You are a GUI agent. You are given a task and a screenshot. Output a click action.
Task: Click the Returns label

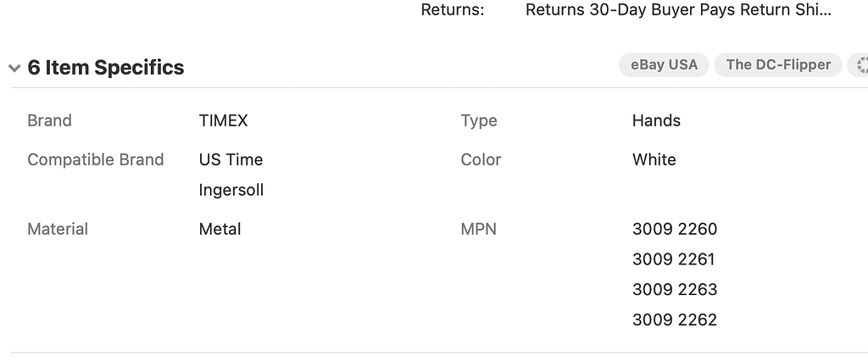point(453,10)
